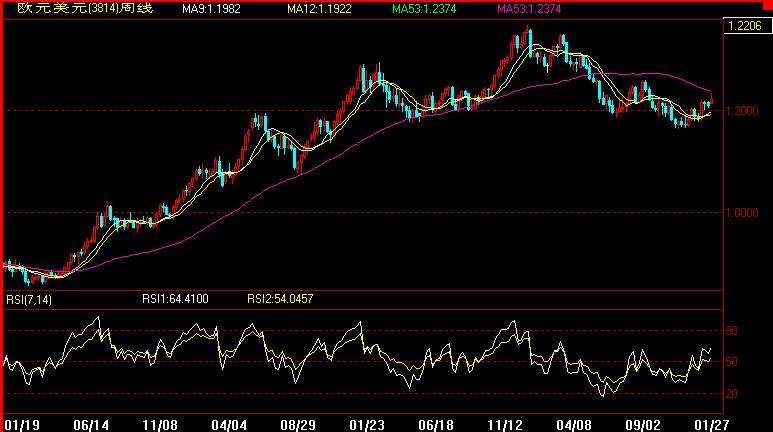Click the 1.0000 price axis label
This screenshot has height=432, width=773.
pyautogui.click(x=742, y=213)
